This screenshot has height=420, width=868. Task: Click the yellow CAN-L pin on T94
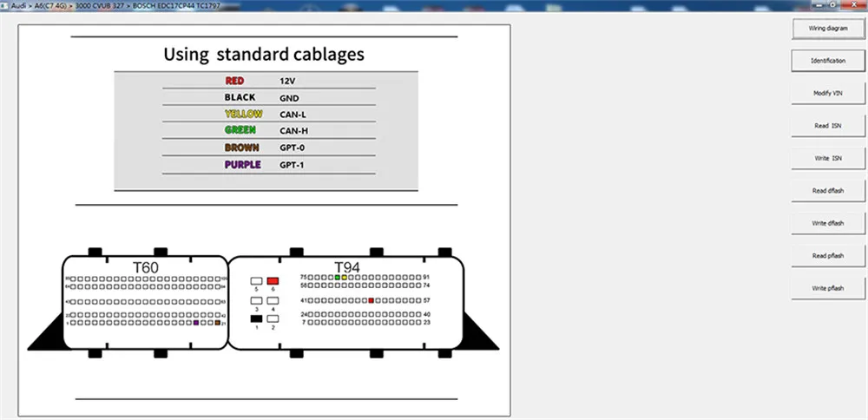point(345,277)
